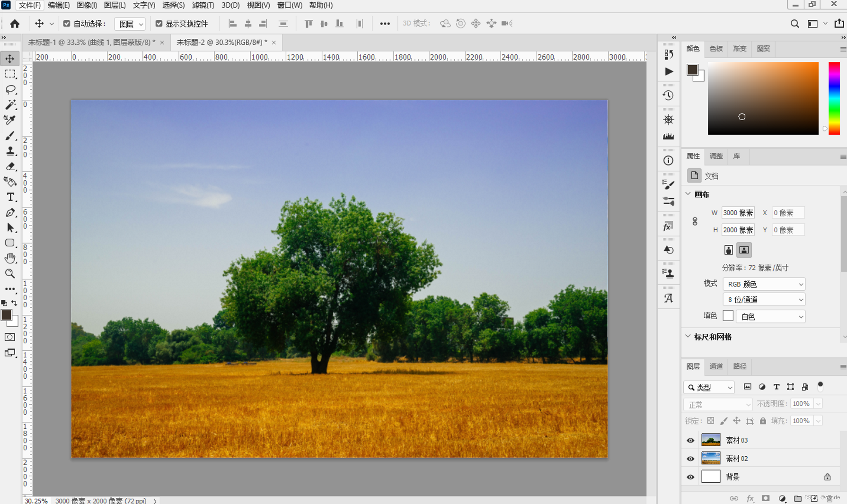
Task: Open the 文件(F) menu
Action: click(29, 5)
